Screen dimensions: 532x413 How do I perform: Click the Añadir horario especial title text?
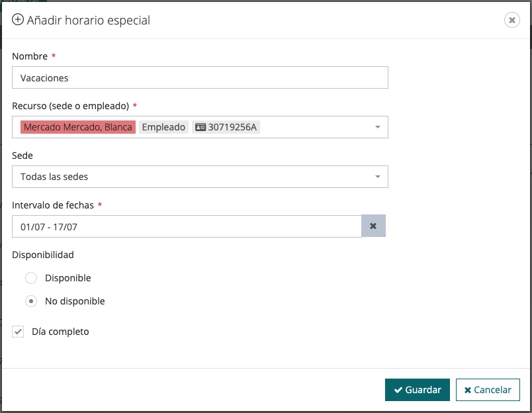pos(89,21)
